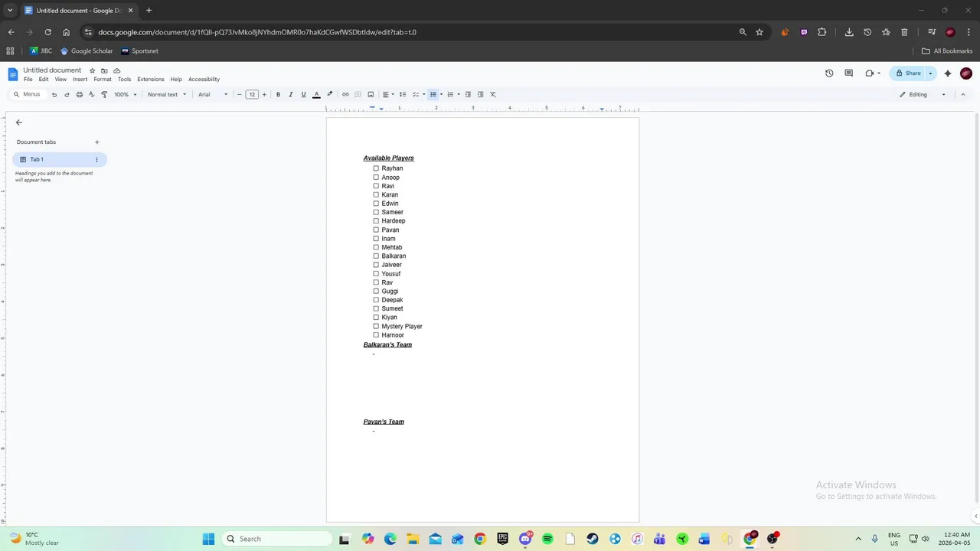Toggle the Harnoor checkbox
The width and height of the screenshot is (980, 551).
pos(376,335)
